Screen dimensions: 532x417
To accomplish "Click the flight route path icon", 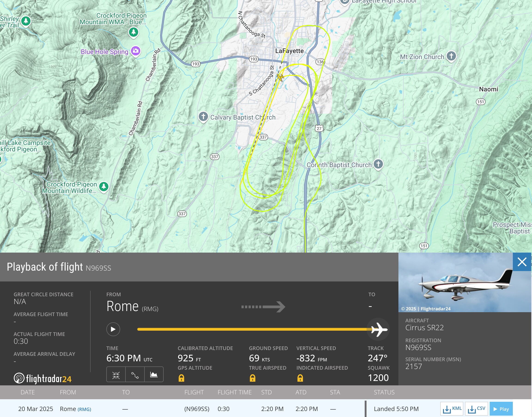I will pyautogui.click(x=135, y=375).
